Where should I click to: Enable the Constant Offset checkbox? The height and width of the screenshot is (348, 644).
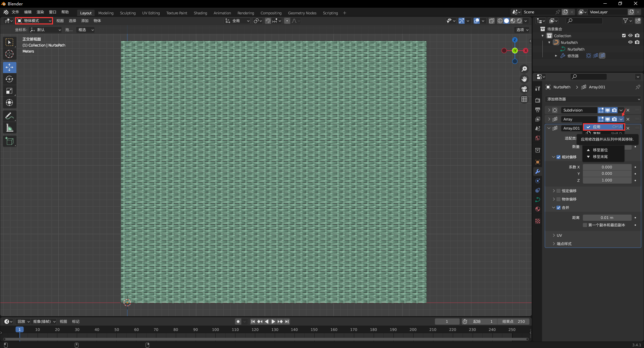coord(558,191)
